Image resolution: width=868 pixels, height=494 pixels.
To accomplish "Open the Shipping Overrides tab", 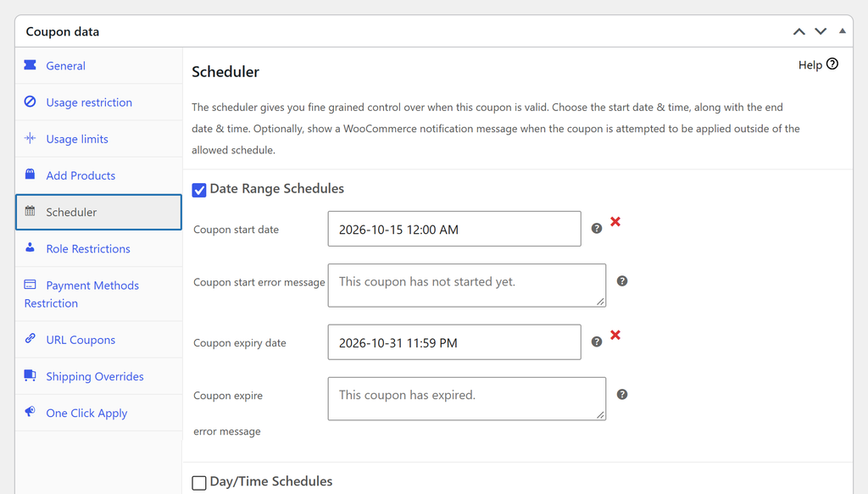I will pos(98,376).
